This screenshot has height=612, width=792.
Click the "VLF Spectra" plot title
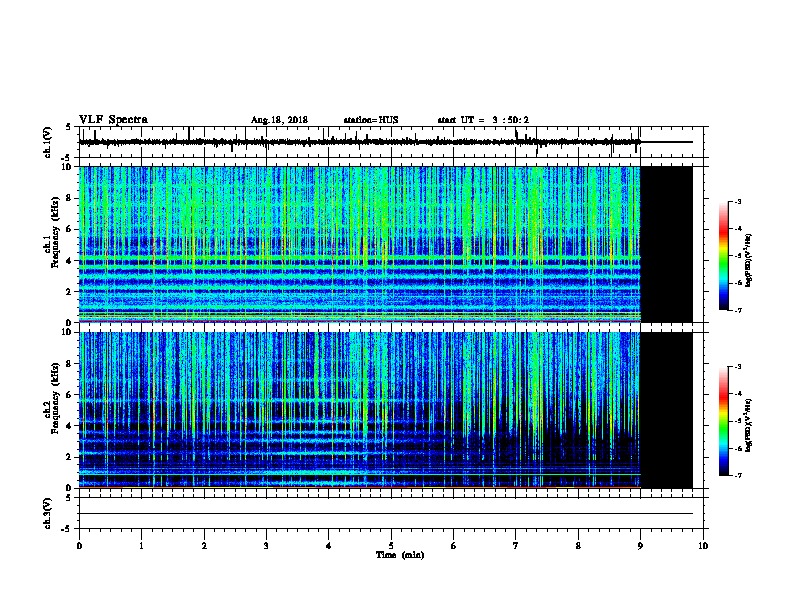coord(113,120)
